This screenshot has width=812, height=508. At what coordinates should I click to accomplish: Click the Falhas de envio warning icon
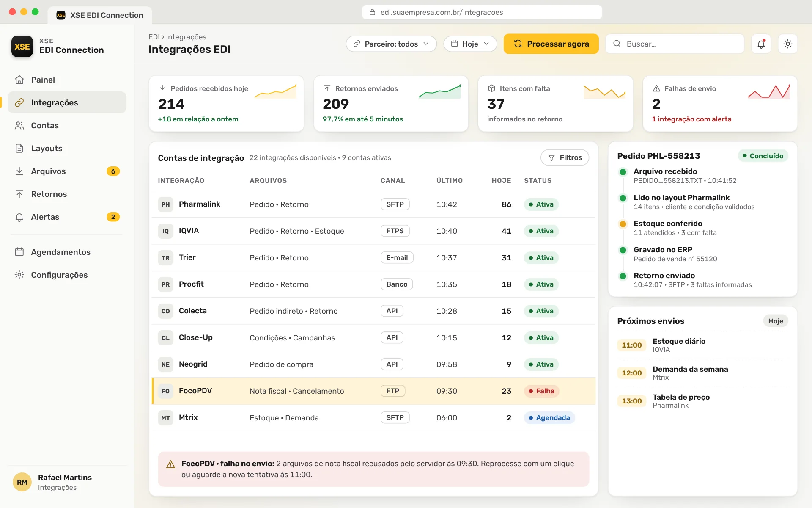(656, 88)
